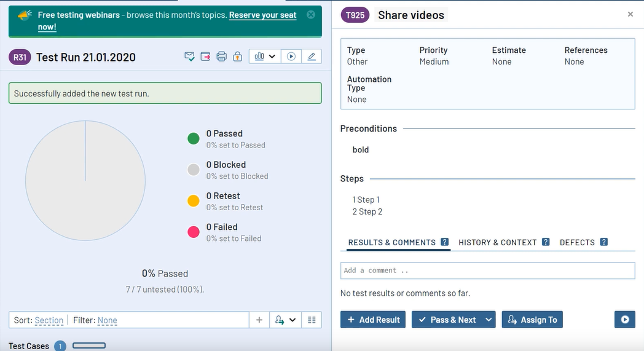Expand the Pass & Next dropdown arrow
Image resolution: width=644 pixels, height=351 pixels.
click(489, 320)
